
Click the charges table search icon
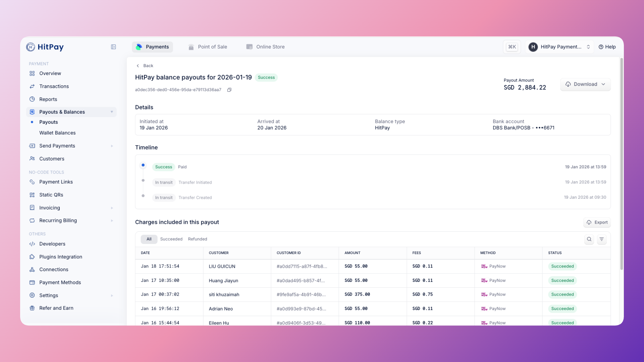589,239
